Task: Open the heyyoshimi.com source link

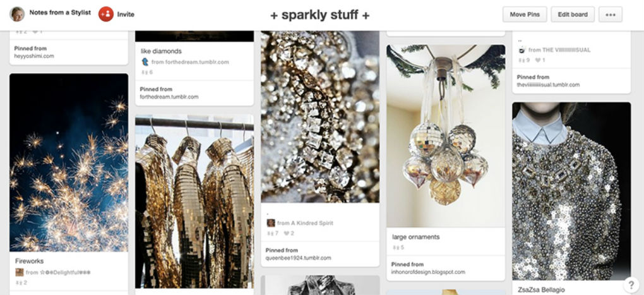Action: [x=34, y=56]
